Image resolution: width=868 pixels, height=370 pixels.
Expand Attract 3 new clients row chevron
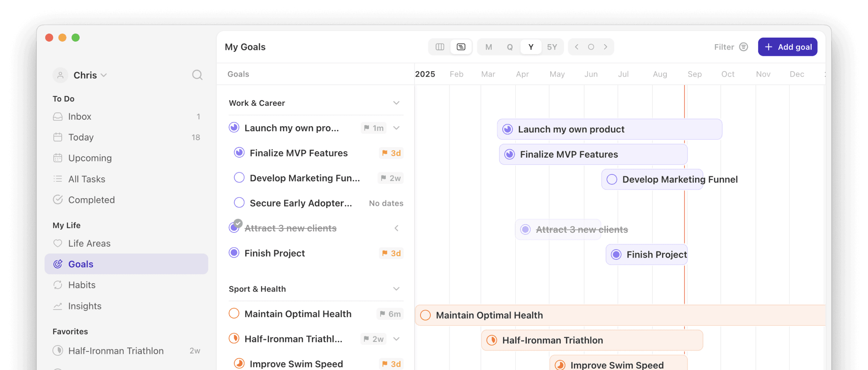click(396, 228)
